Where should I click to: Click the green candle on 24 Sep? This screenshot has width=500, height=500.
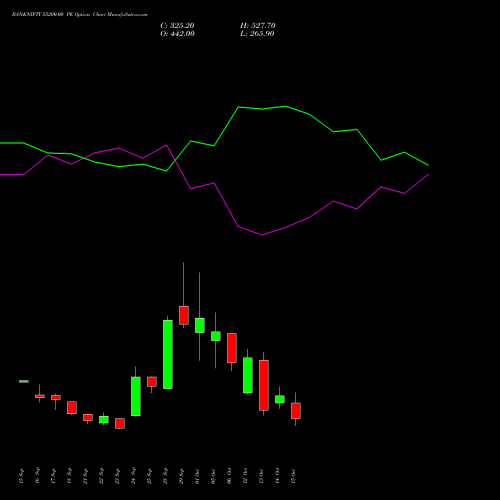pos(136,396)
